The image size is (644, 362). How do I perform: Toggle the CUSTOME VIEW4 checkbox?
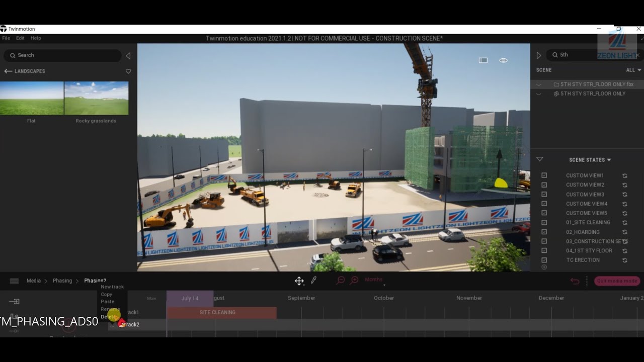click(x=544, y=204)
